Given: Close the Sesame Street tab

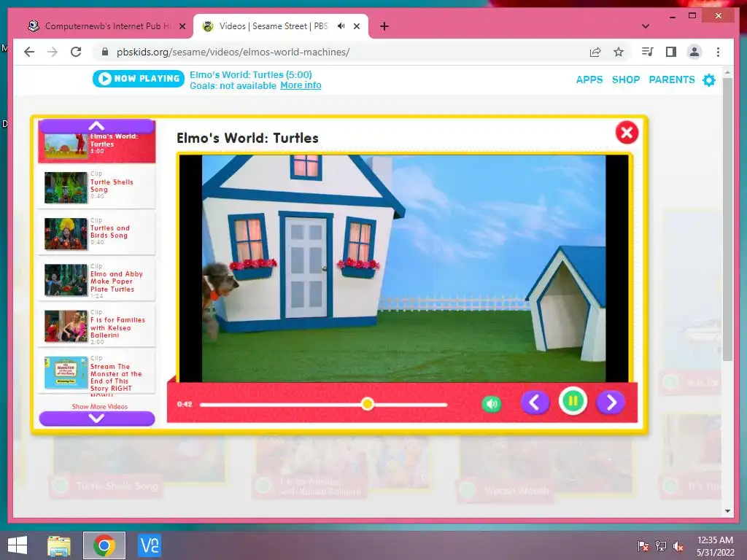Looking at the screenshot, I should (x=357, y=26).
